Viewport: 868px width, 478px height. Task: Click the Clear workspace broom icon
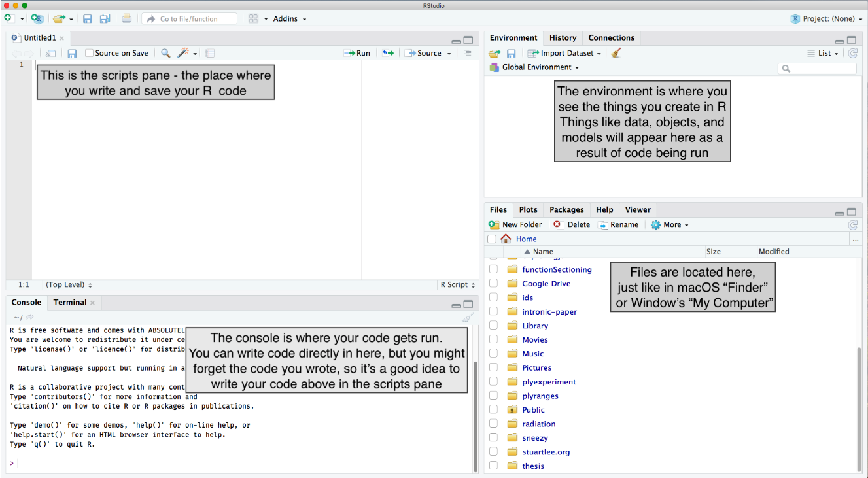pyautogui.click(x=616, y=53)
